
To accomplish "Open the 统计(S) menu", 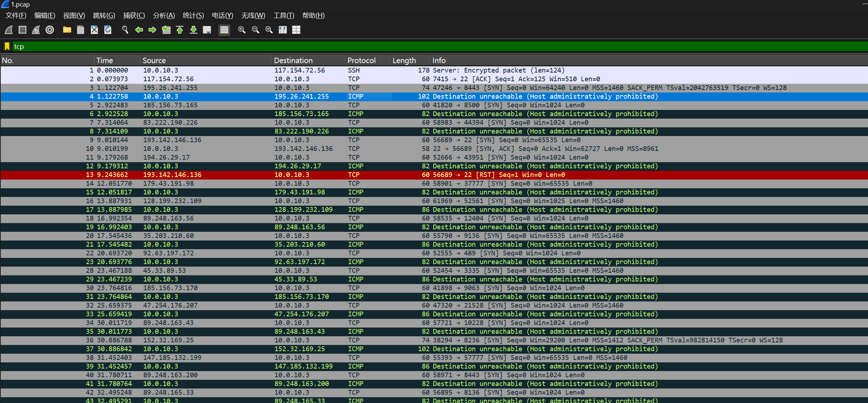I will (193, 16).
